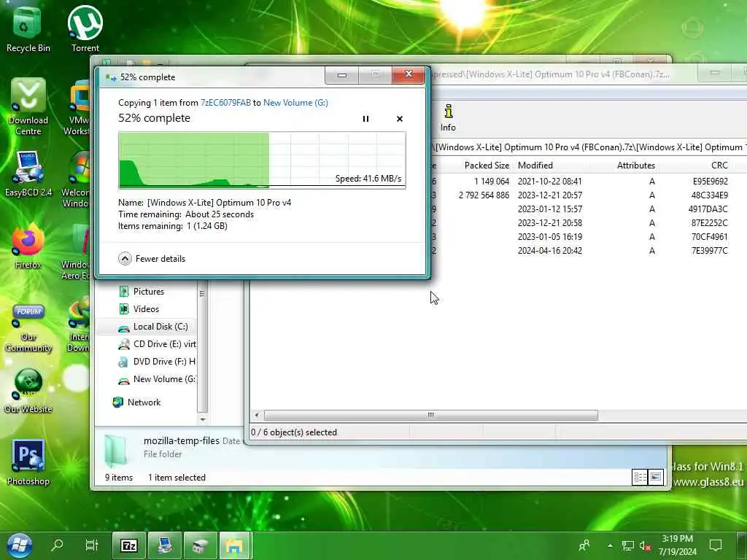The image size is (747, 560).
Task: Launch EasyBCD 2.4 shortcut
Action: point(28,174)
